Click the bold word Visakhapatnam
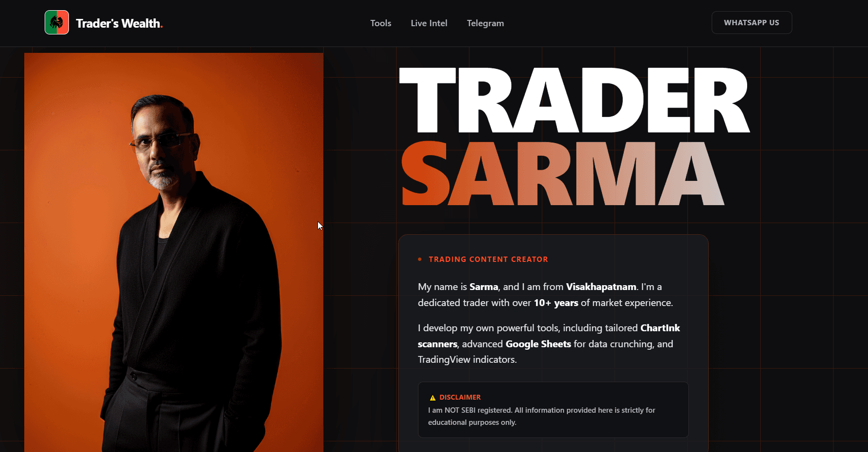This screenshot has height=452, width=868. [x=601, y=287]
